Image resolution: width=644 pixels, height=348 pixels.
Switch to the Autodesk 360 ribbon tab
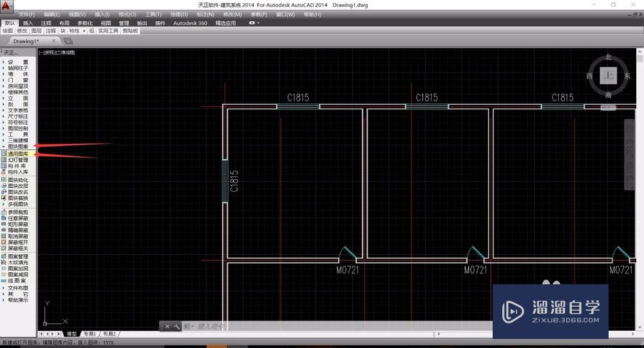pyautogui.click(x=190, y=23)
